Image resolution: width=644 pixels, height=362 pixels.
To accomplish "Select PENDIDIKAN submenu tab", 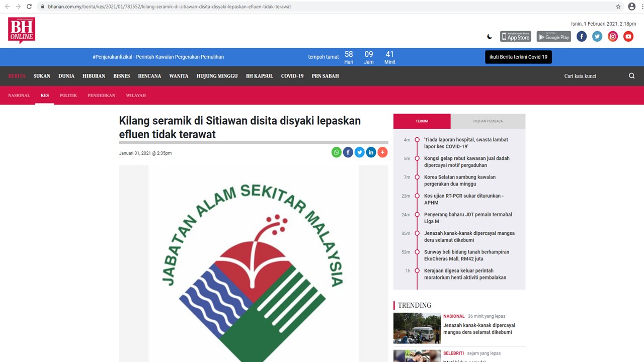I will click(x=102, y=95).
